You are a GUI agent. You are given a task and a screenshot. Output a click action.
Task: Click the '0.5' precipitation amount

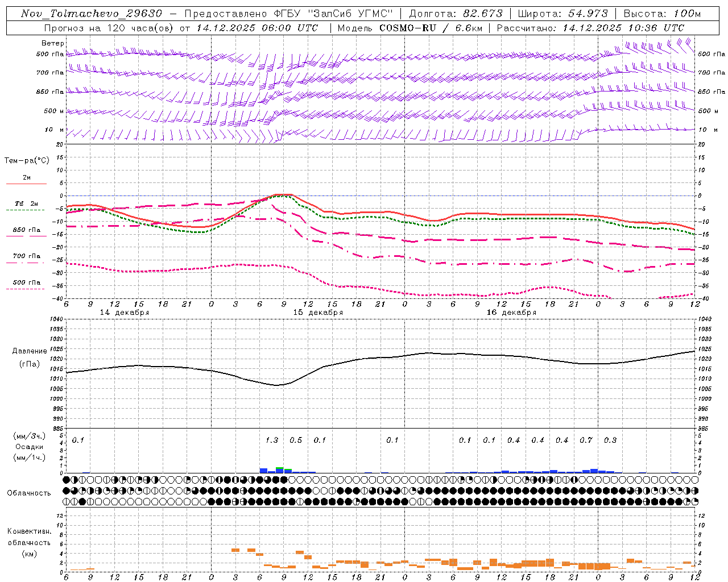tap(296, 440)
